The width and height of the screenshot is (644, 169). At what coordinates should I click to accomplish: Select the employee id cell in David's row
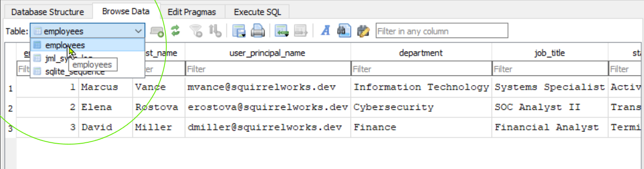tap(48, 127)
